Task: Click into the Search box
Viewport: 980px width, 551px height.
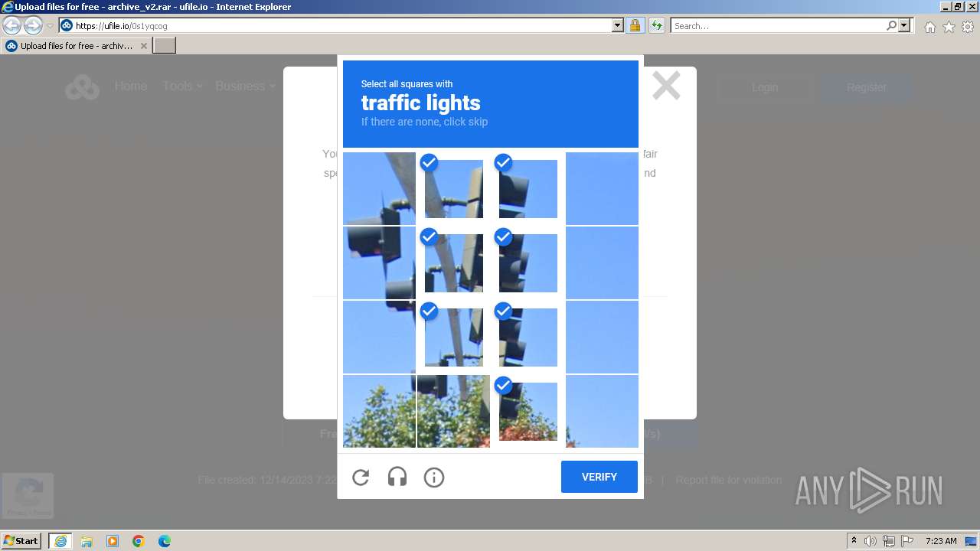Action: 779,26
